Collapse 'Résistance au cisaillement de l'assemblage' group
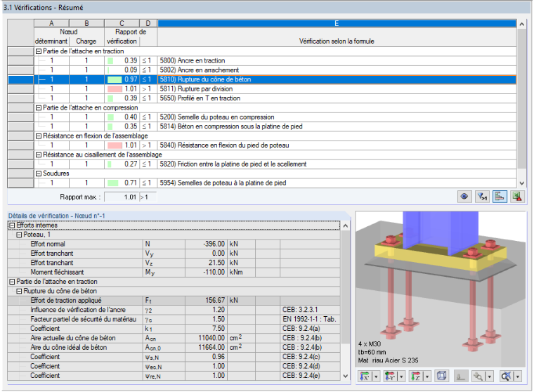The image size is (534, 392). coord(39,155)
